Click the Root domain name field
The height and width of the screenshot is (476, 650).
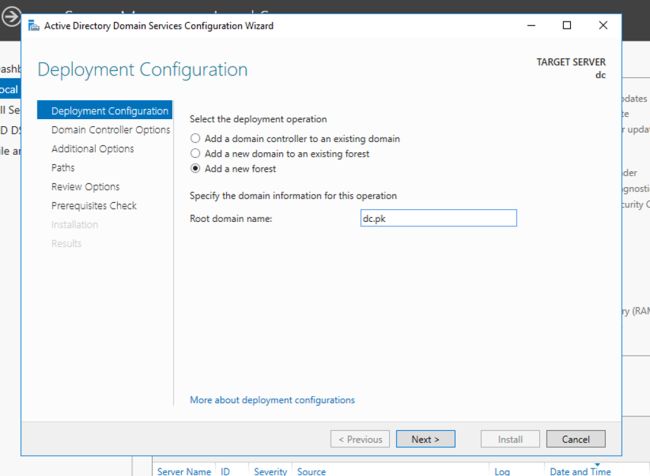point(439,218)
